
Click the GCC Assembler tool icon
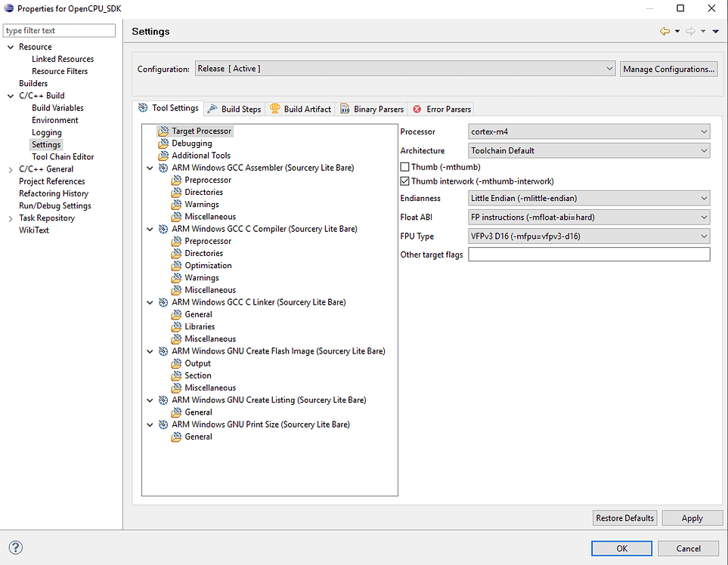click(x=163, y=168)
